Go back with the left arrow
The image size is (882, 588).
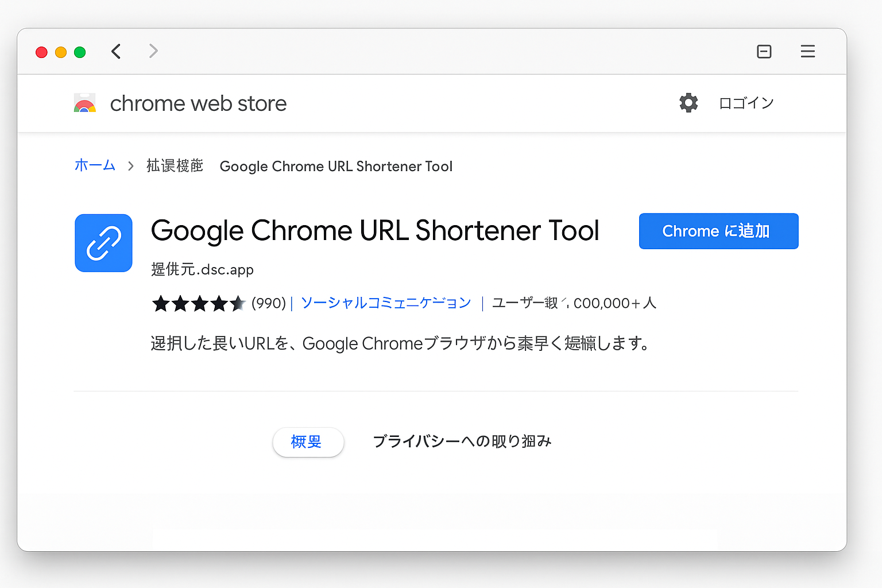coord(116,51)
